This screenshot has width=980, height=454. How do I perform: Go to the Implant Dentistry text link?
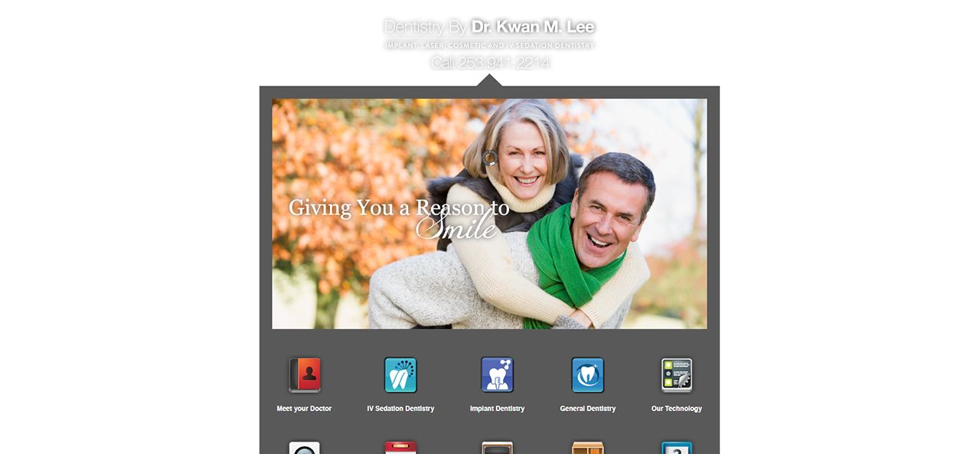pyautogui.click(x=497, y=409)
